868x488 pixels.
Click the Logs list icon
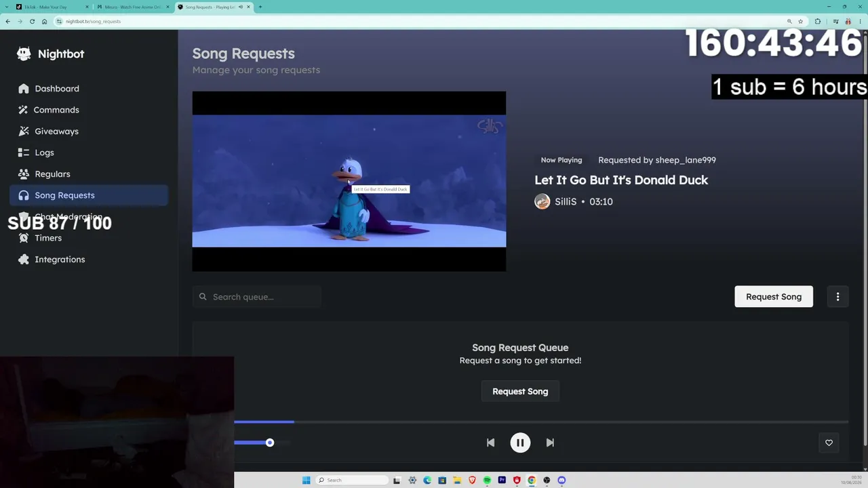[24, 152]
